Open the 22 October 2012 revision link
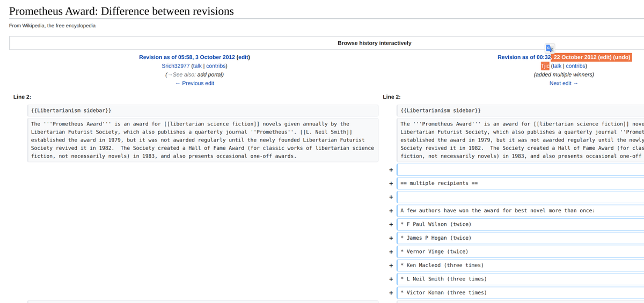Viewport: 644px width, 303px height. click(x=546, y=57)
